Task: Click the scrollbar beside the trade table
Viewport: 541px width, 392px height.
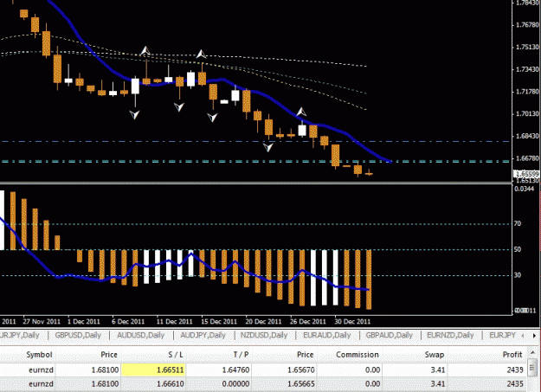Action: click(x=533, y=371)
